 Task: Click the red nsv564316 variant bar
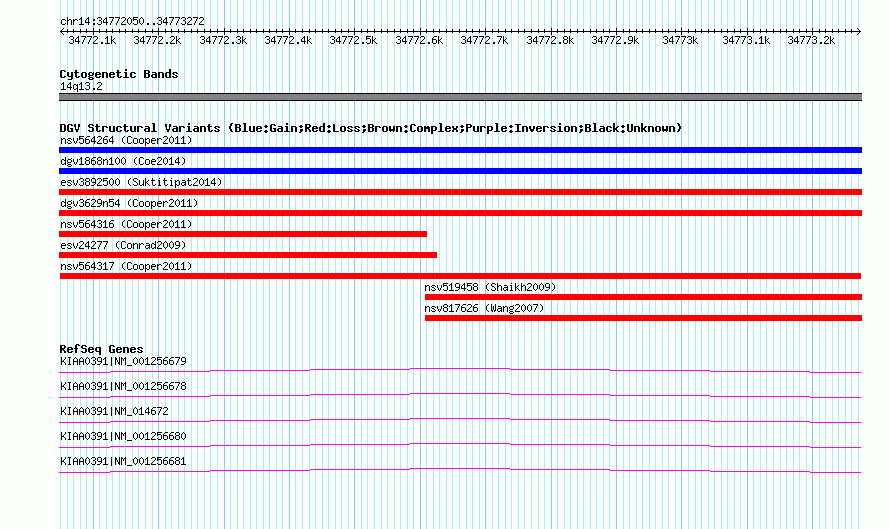pos(243,234)
